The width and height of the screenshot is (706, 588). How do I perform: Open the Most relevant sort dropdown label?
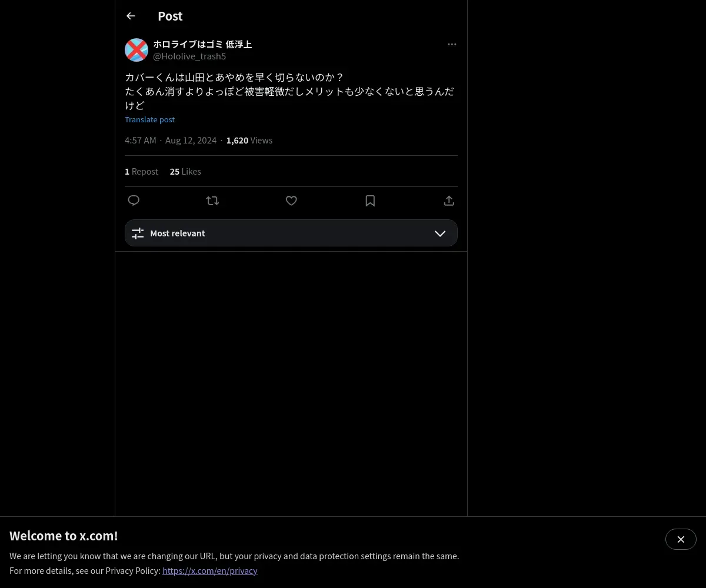tap(178, 233)
